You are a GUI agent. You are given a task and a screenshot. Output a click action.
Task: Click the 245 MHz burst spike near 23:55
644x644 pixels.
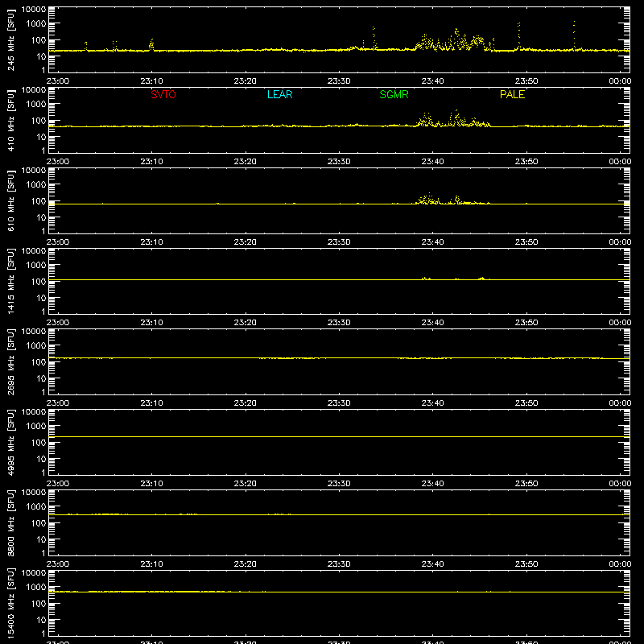(574, 35)
